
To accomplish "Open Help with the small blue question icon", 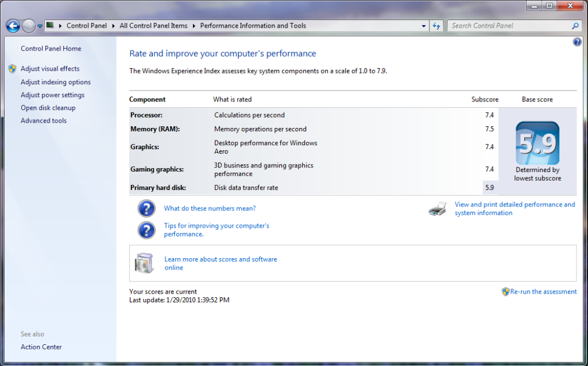I will [577, 42].
